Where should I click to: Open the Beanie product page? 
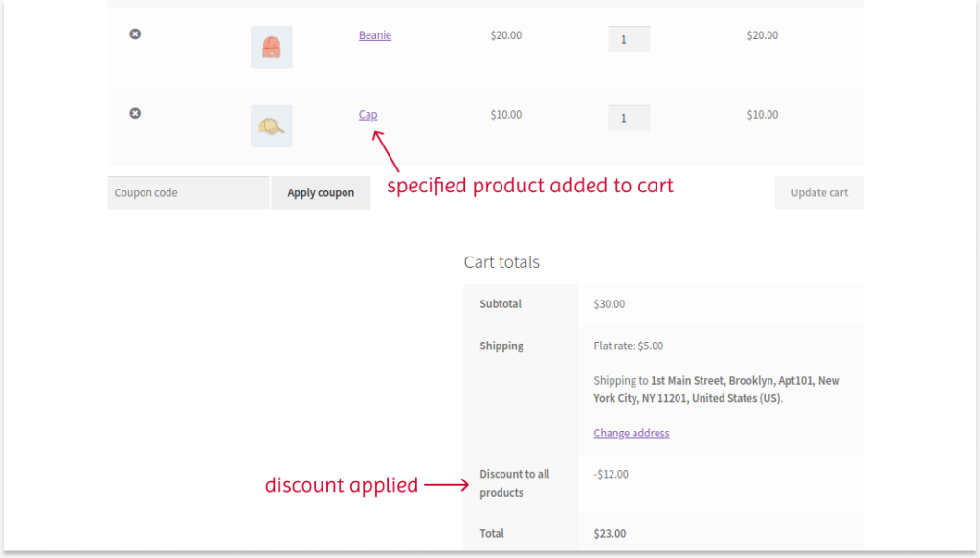(x=373, y=34)
